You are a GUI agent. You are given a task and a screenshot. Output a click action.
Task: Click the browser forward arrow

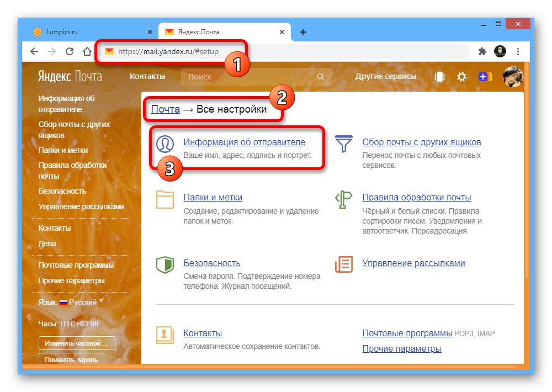coord(52,52)
